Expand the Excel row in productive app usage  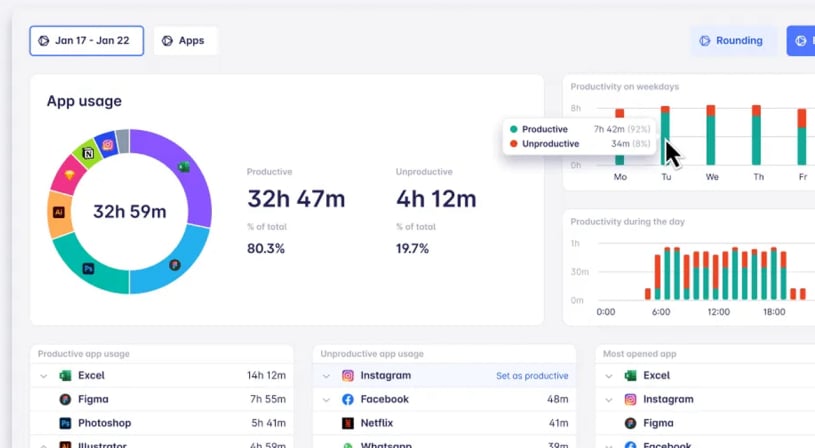[x=43, y=376]
